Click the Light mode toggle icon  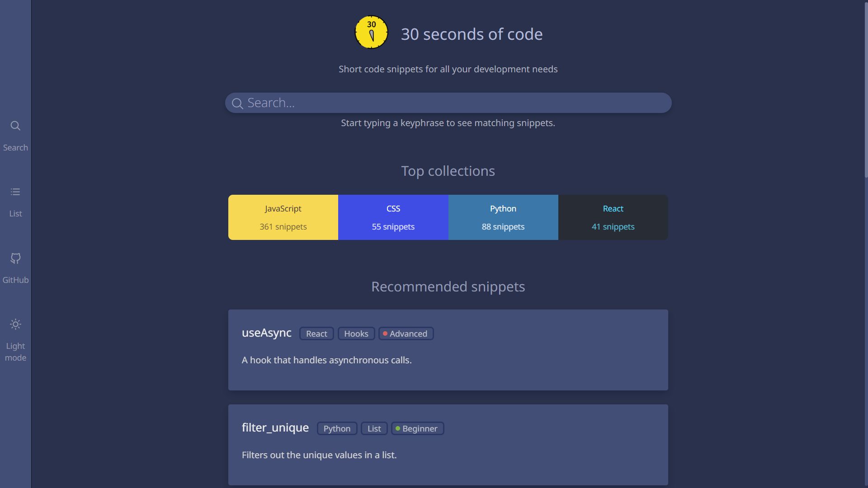[x=15, y=324]
